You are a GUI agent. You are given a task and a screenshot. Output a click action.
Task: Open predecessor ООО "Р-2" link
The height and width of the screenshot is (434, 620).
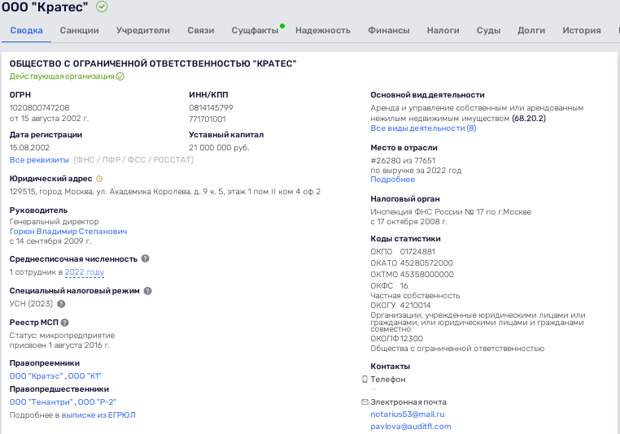click(97, 402)
